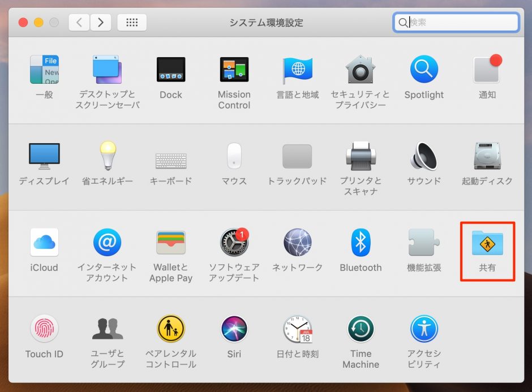The width and height of the screenshot is (532, 392).
Task: Open the ネットワーク (Network) pane
Action: point(297,243)
